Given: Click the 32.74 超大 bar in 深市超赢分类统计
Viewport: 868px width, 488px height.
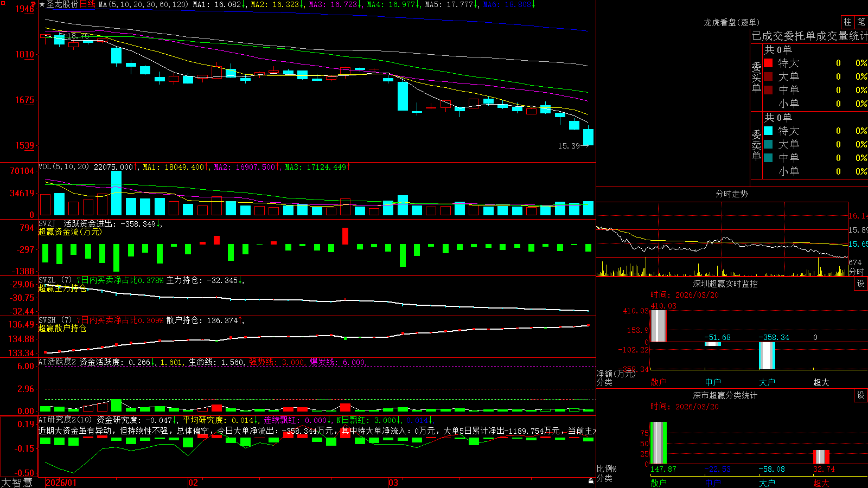Looking at the screenshot, I should click(x=821, y=457).
